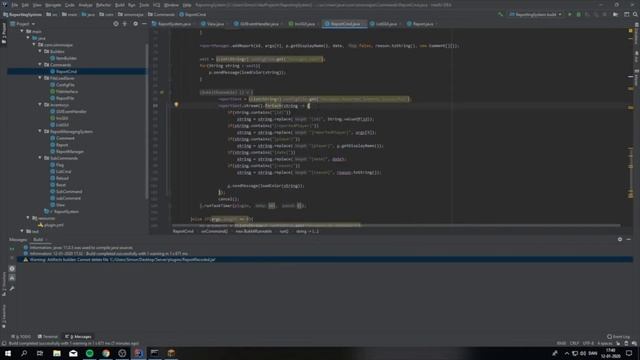Collapse the Builders package

[40, 51]
